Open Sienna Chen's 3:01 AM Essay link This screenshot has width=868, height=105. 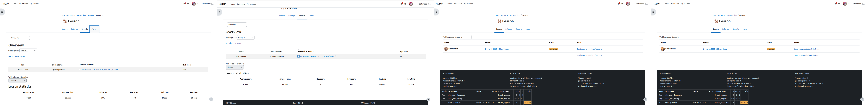tap(497, 49)
